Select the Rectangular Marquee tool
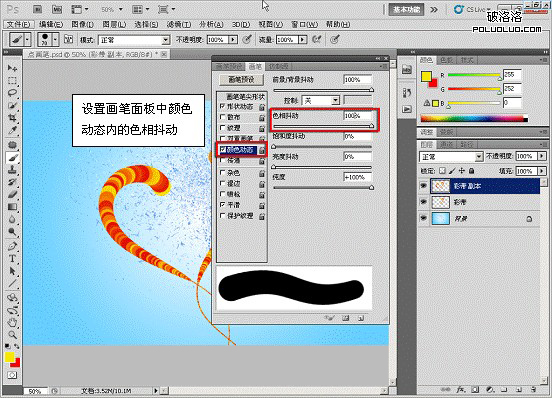Screen dimensions: 552x398 pos(12,81)
